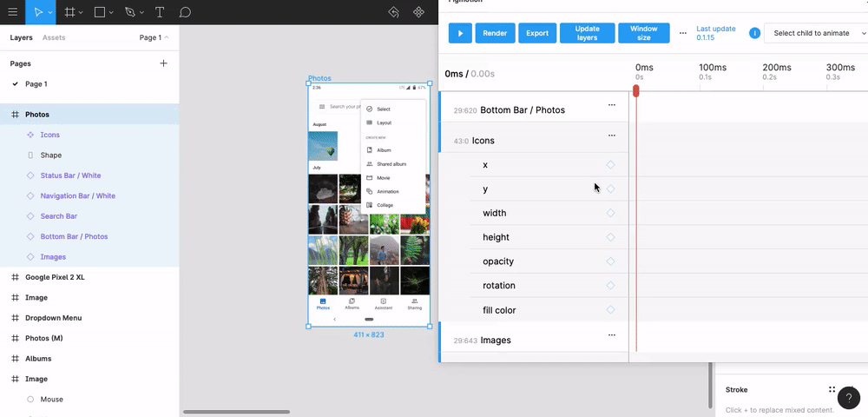
Task: Open Pen tool dropdown chevron
Action: click(141, 13)
